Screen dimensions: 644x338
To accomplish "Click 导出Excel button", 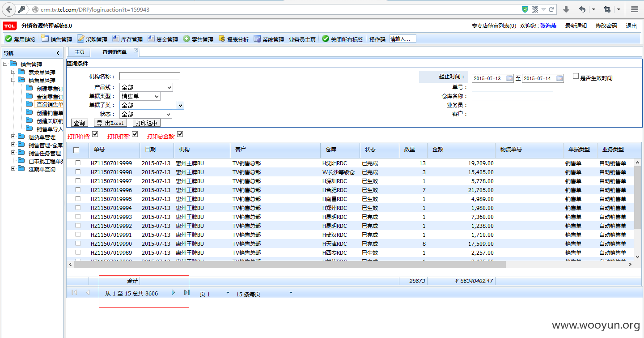I will [x=110, y=123].
